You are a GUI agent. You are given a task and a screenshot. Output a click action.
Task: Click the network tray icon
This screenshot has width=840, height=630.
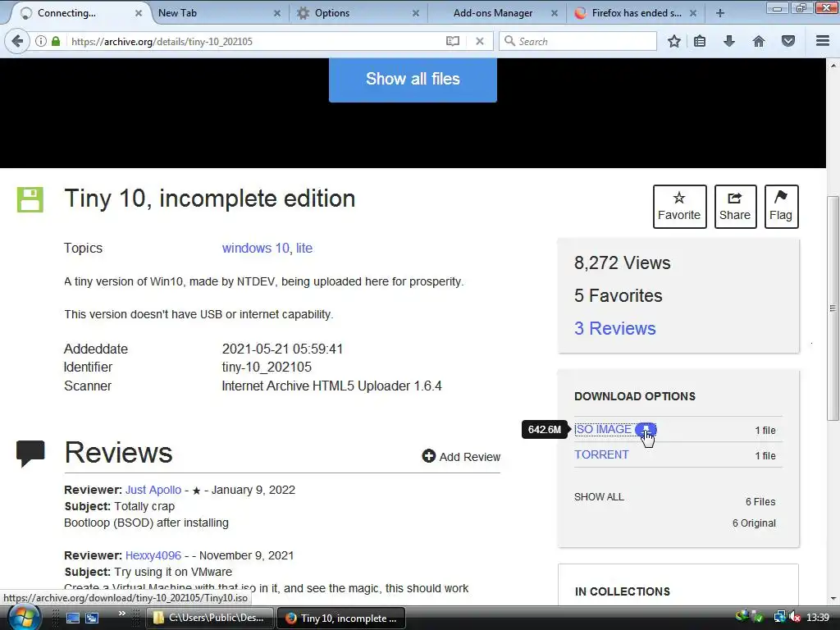coord(780,618)
